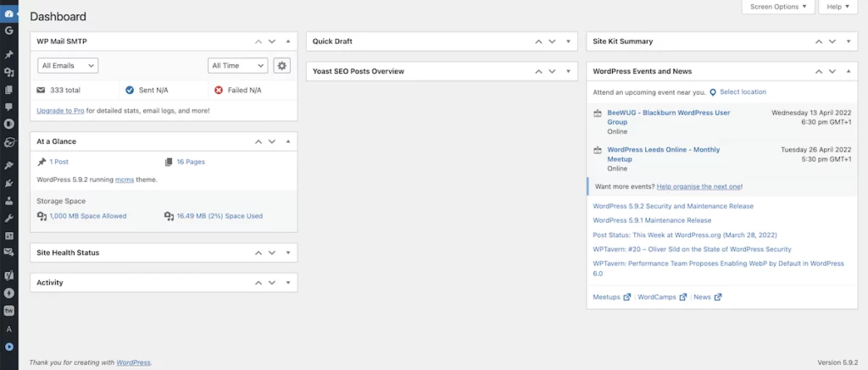Screen dimensions: 868x370
Task: Expand the Activity panel
Action: point(288,283)
